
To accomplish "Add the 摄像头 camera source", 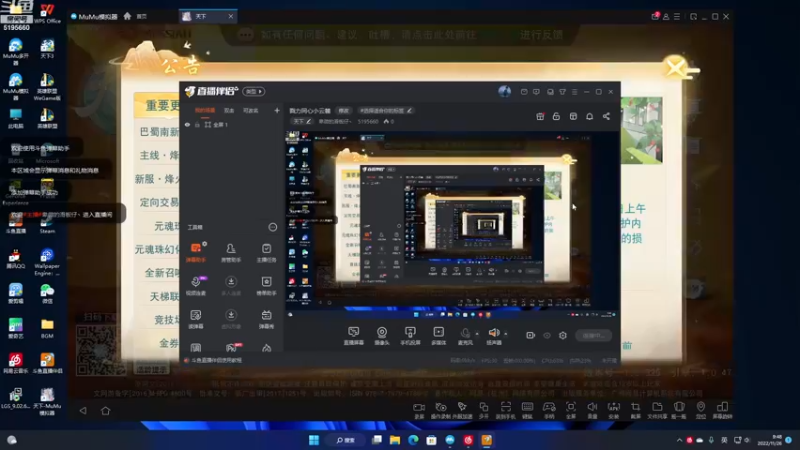I will coord(382,336).
